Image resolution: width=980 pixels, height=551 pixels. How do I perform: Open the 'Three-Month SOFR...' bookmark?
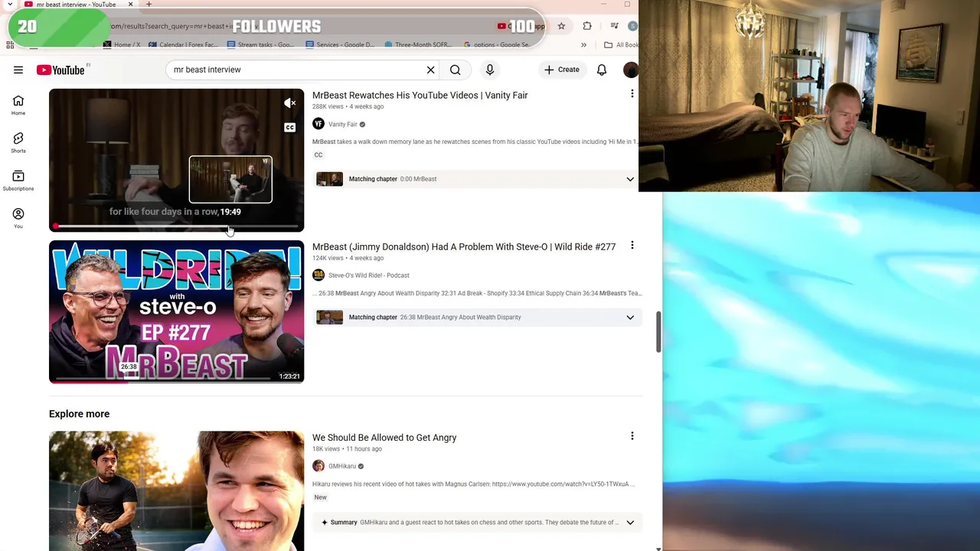pyautogui.click(x=418, y=45)
